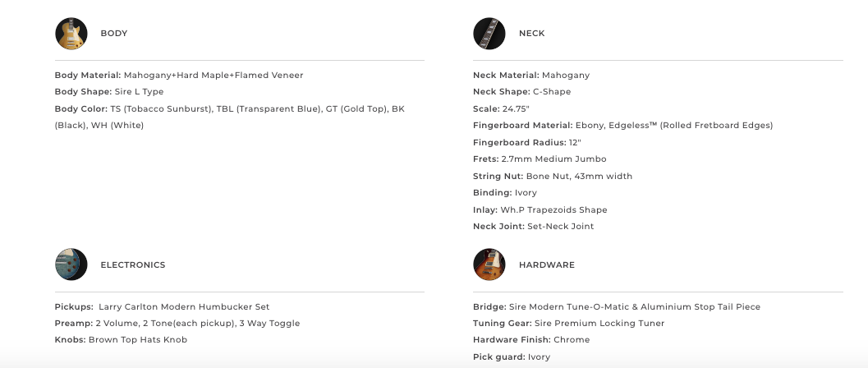This screenshot has height=368, width=868.
Task: Click the Preamp 3 Way Toggle line
Action: 177,324
